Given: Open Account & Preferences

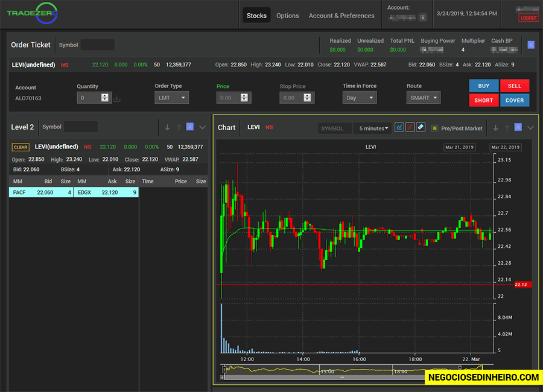Looking at the screenshot, I should [342, 16].
